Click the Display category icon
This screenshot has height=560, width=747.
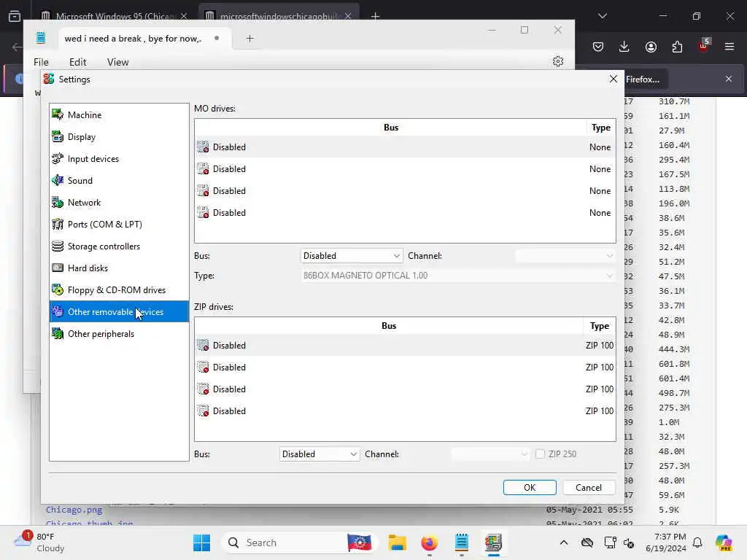click(58, 136)
